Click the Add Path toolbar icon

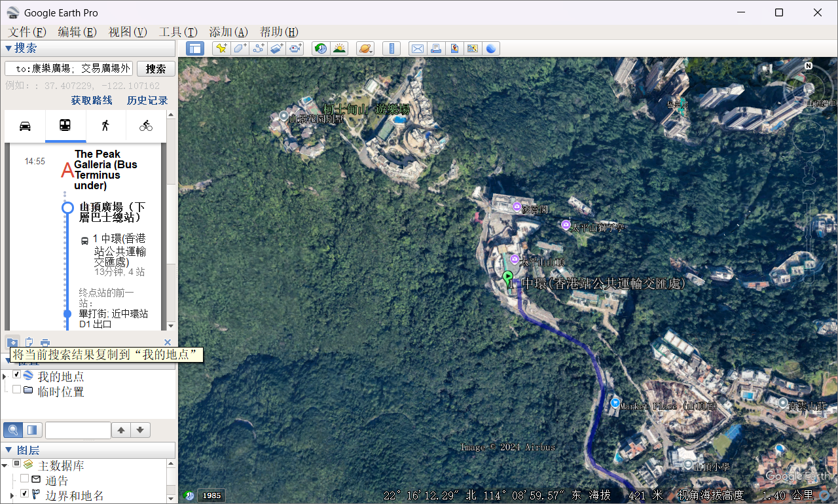point(258,48)
